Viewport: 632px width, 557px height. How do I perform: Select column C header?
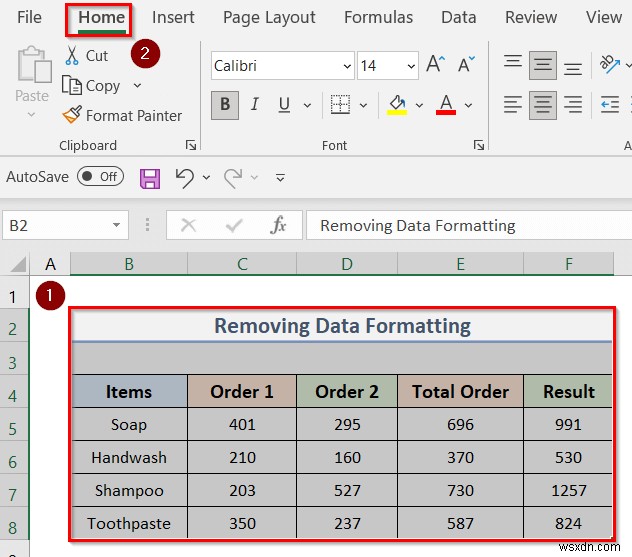242,264
